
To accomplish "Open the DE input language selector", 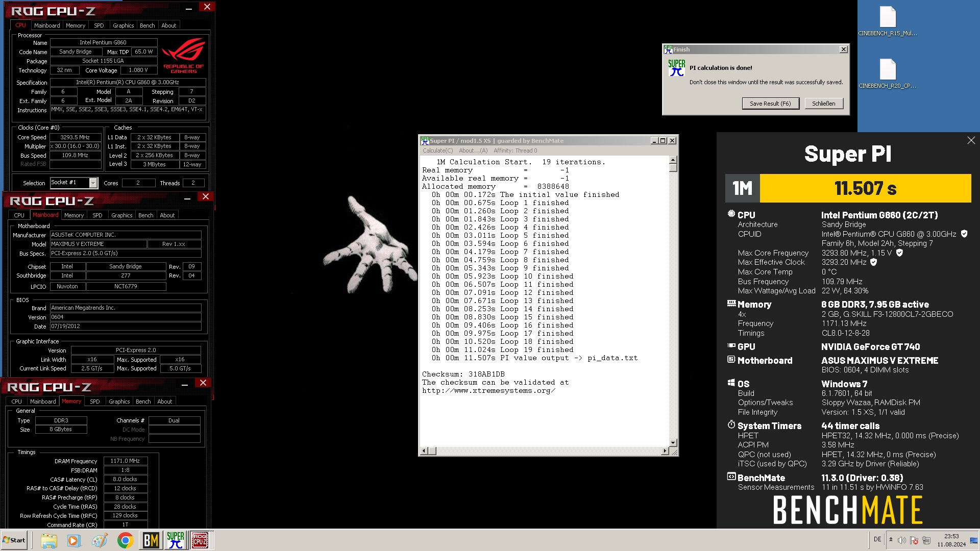I will [x=877, y=539].
